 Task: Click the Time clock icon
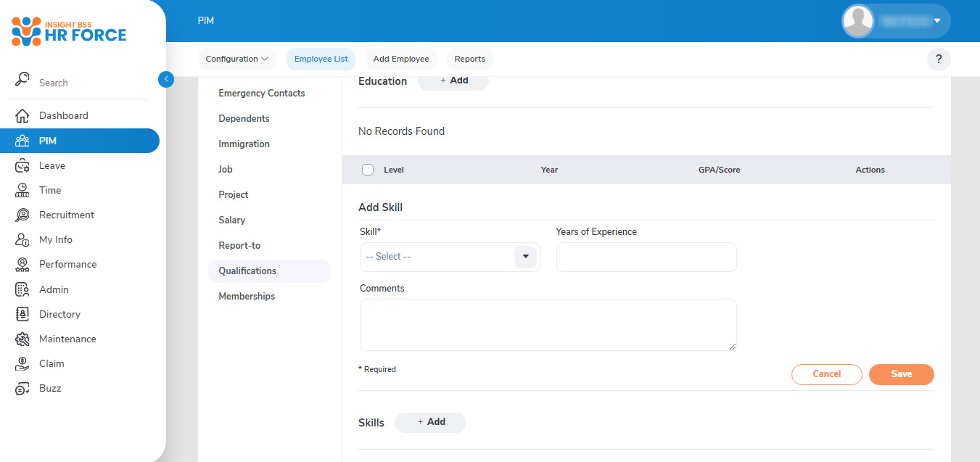[x=22, y=190]
